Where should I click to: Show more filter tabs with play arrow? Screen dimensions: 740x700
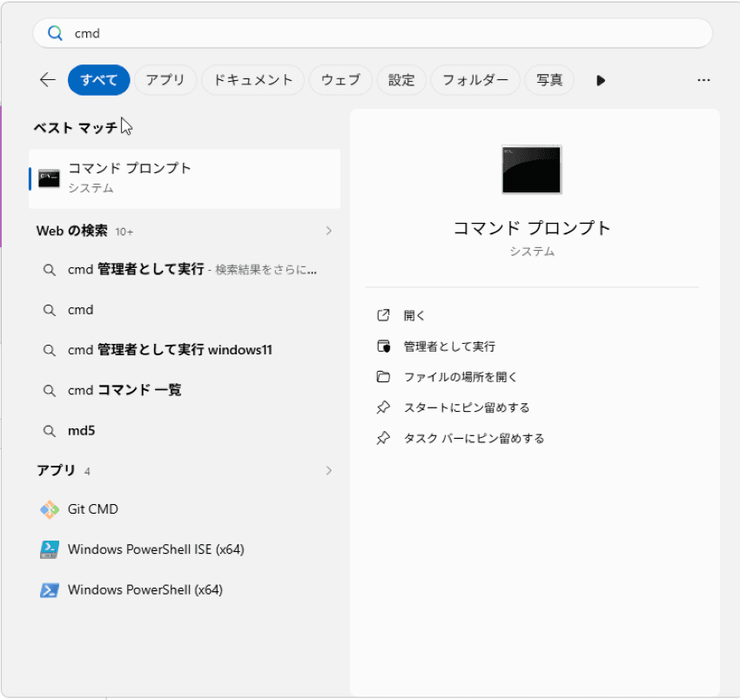[x=601, y=80]
